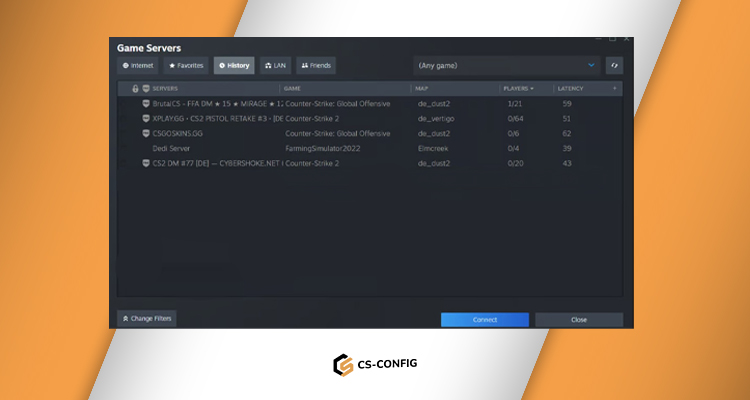Click the 0/64 players value

click(x=516, y=119)
